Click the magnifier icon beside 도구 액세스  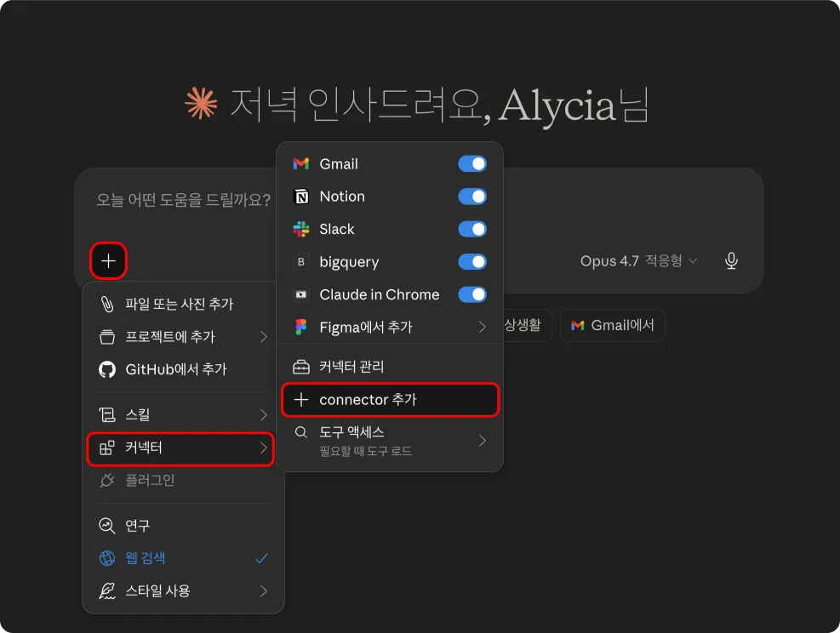301,432
